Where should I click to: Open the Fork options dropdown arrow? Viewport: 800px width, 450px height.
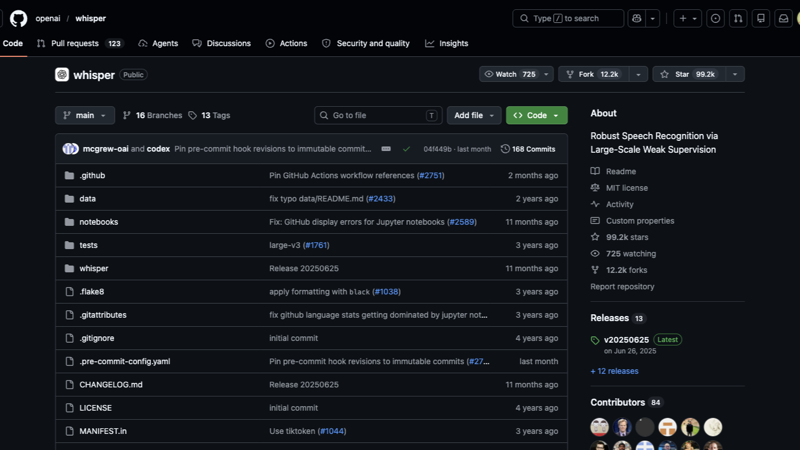click(x=638, y=74)
